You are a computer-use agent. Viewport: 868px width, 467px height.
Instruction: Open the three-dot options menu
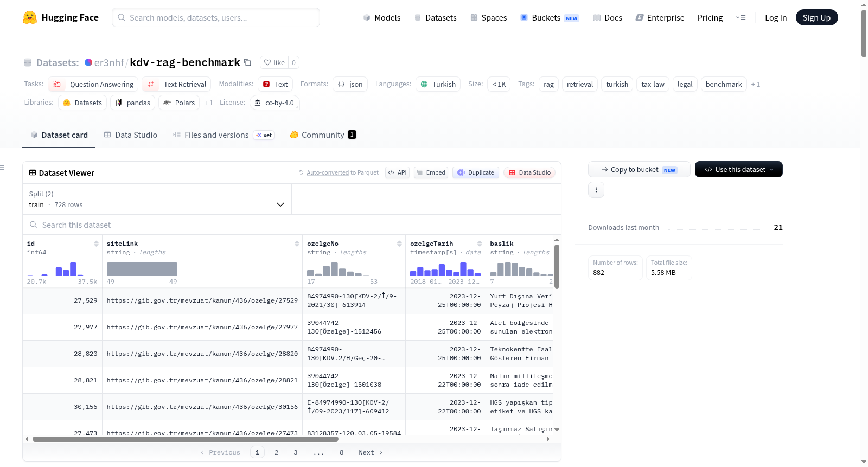tap(596, 190)
